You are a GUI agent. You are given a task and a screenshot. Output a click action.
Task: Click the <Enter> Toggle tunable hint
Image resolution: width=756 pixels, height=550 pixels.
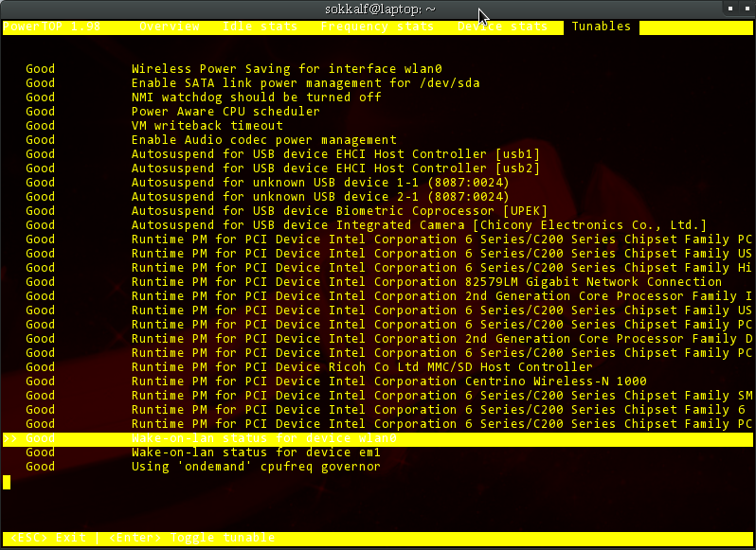(x=192, y=538)
